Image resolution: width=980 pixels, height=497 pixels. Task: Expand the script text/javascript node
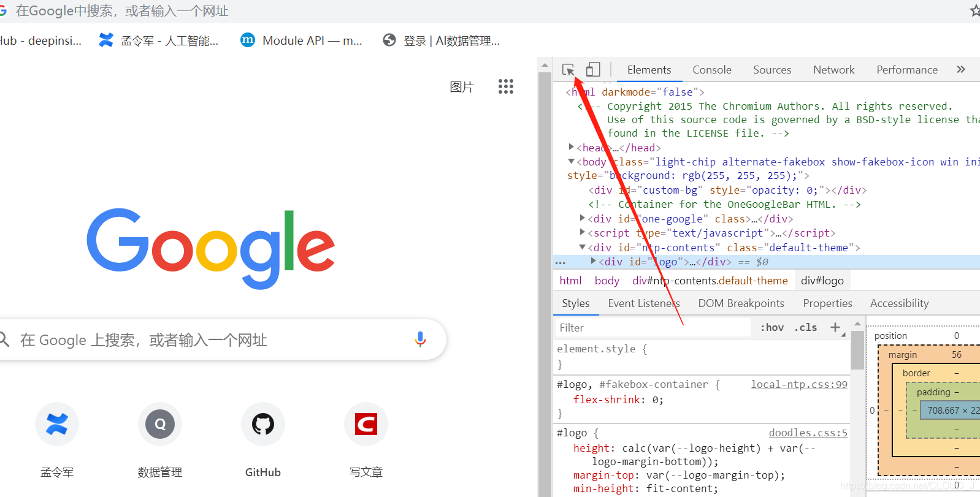click(x=583, y=232)
